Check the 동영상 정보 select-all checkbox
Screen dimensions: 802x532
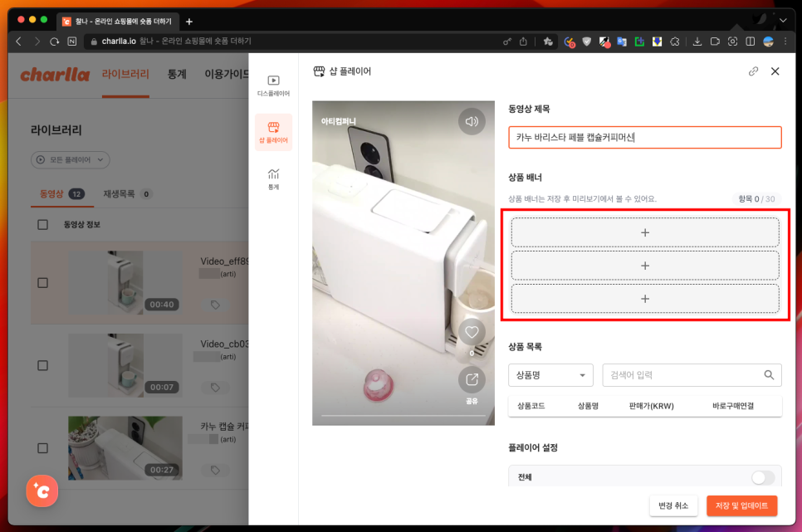point(43,225)
